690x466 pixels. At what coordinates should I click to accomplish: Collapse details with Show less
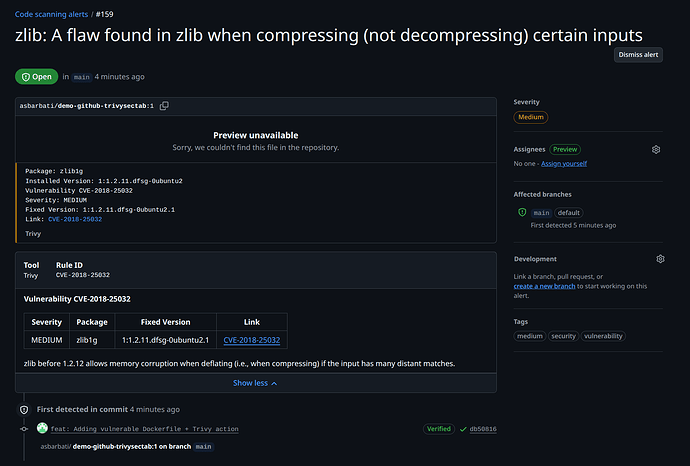(x=255, y=383)
